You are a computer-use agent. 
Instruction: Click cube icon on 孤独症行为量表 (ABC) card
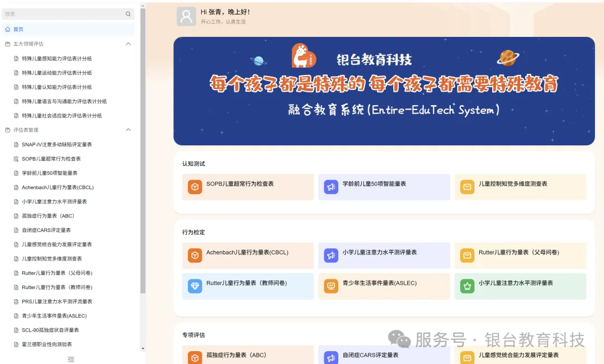click(x=195, y=358)
